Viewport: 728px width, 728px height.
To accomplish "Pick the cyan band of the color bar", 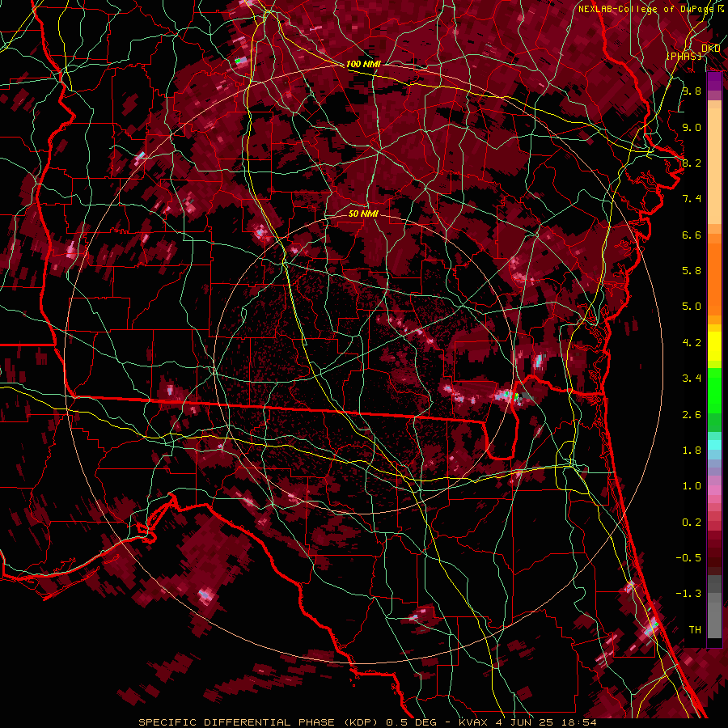I will click(714, 445).
